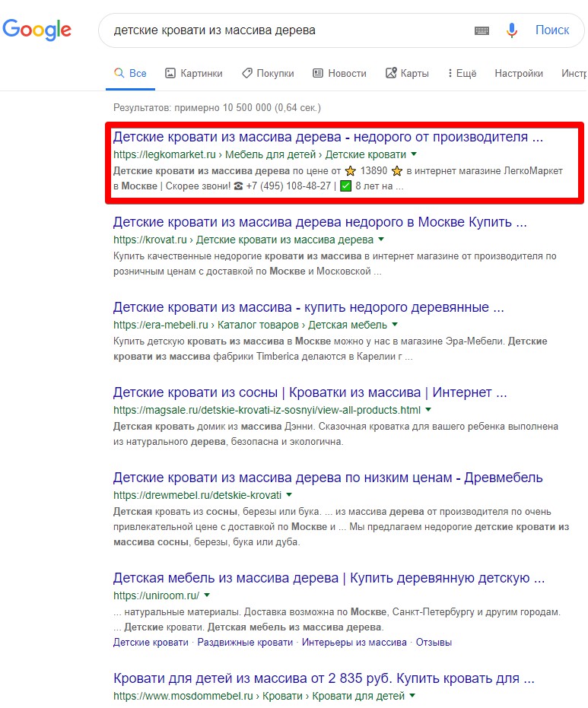Click the results count text
This screenshot has height=708, width=588.
tap(217, 108)
